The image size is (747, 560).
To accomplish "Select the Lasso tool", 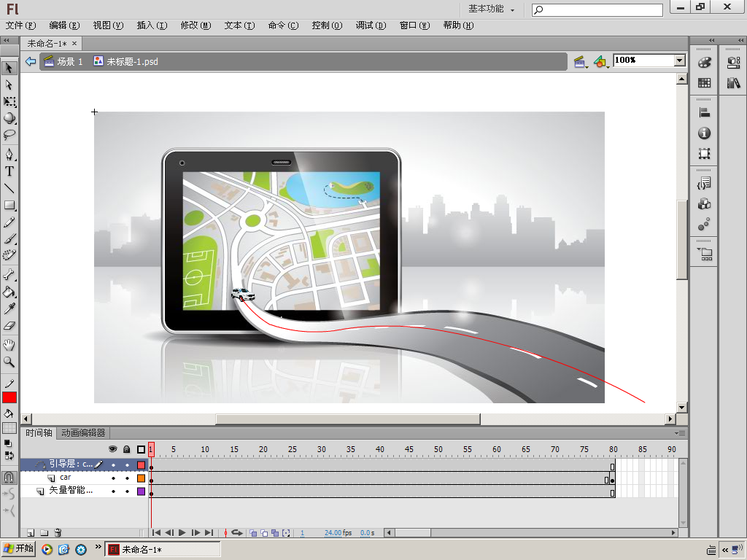I will 9,135.
